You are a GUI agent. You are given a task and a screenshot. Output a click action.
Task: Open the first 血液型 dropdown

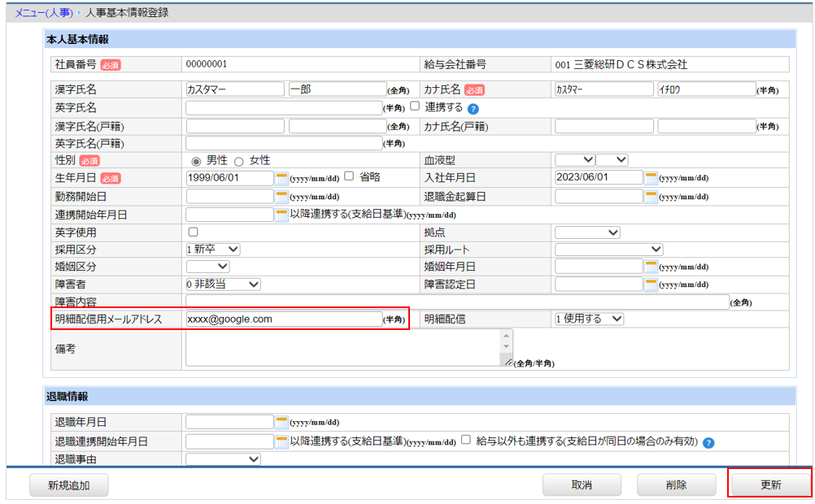point(574,159)
